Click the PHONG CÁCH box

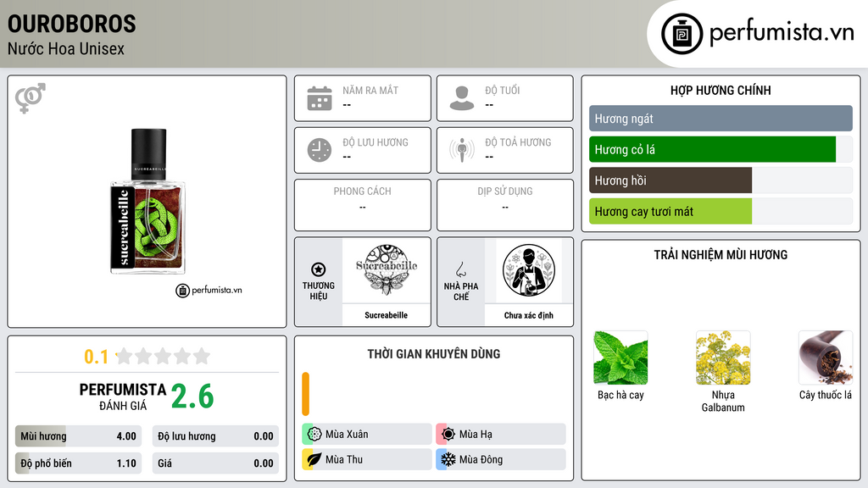pos(363,205)
